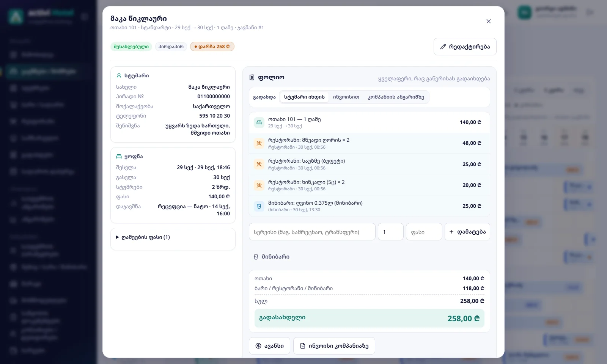This screenshot has height=364, width=607.
Task: Click the hotel logo in background sidebar
Action: coord(16,16)
